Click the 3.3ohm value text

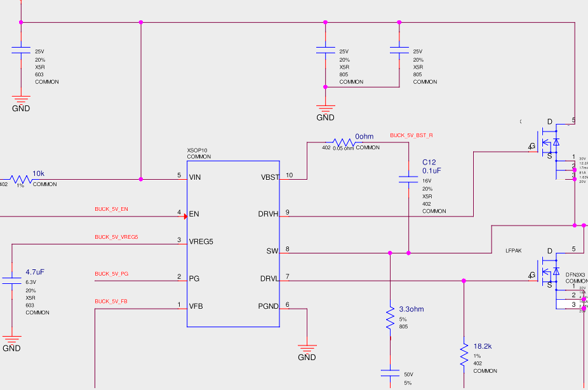(x=411, y=309)
